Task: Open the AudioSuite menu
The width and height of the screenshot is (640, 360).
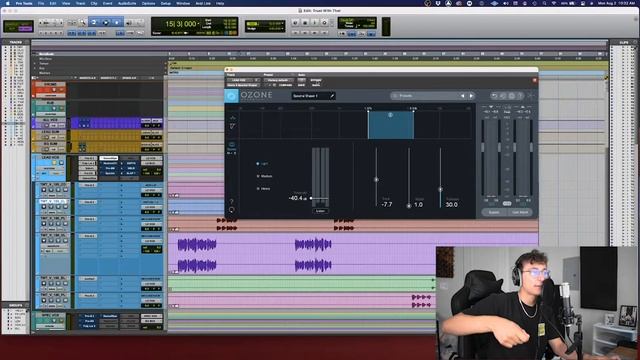Action: point(127,3)
